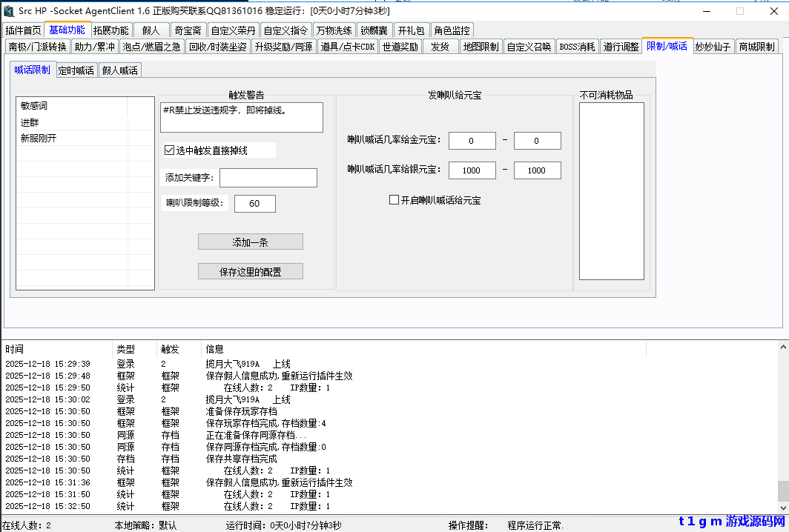Switch to the 插件首页 tab
This screenshot has width=789, height=532.
pyautogui.click(x=23, y=30)
